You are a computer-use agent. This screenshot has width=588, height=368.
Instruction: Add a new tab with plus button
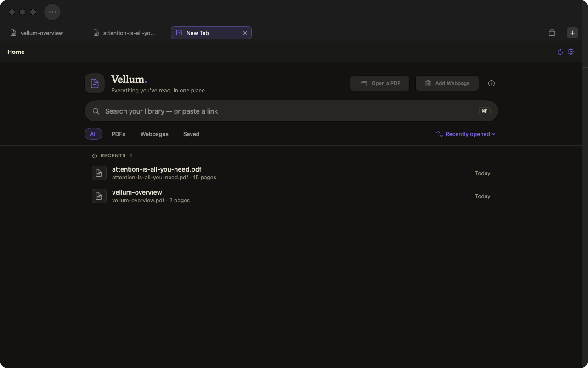pos(572,33)
